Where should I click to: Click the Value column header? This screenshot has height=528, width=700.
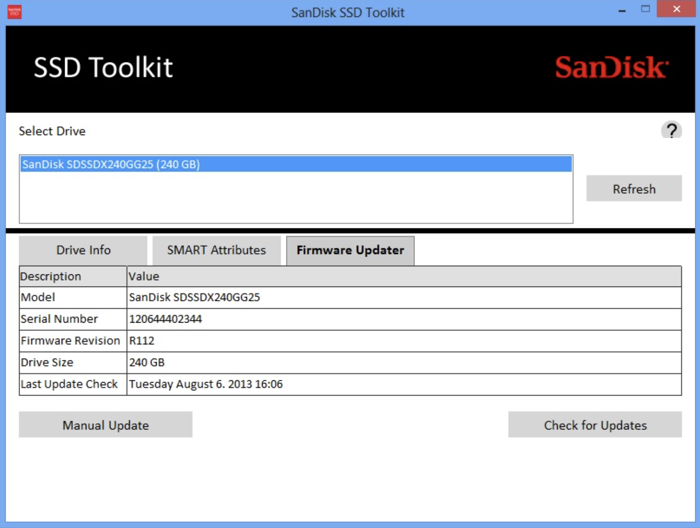pyautogui.click(x=403, y=276)
